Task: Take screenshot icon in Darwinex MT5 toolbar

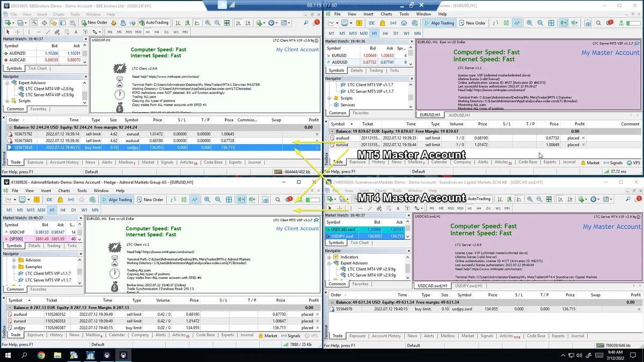Action: (x=588, y=23)
